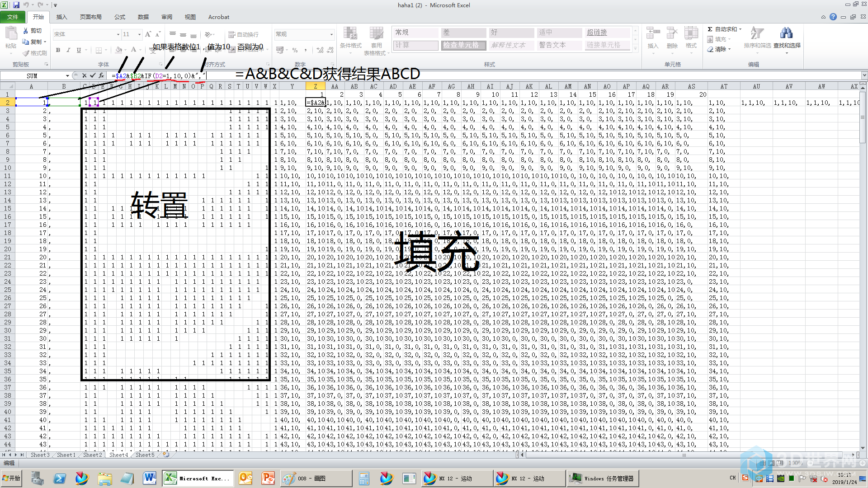Switch to the 公式 ribbon tab
The width and height of the screenshot is (868, 488).
pos(120,17)
